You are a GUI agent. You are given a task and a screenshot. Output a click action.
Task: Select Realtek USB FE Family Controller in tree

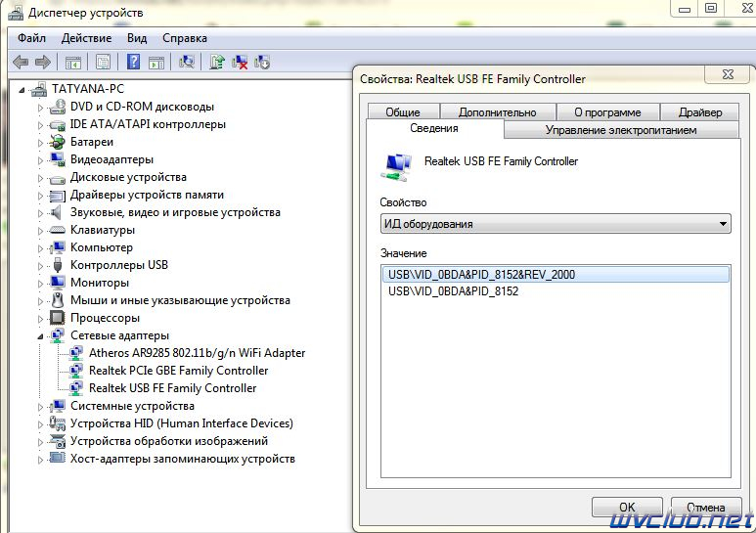[x=172, y=388]
